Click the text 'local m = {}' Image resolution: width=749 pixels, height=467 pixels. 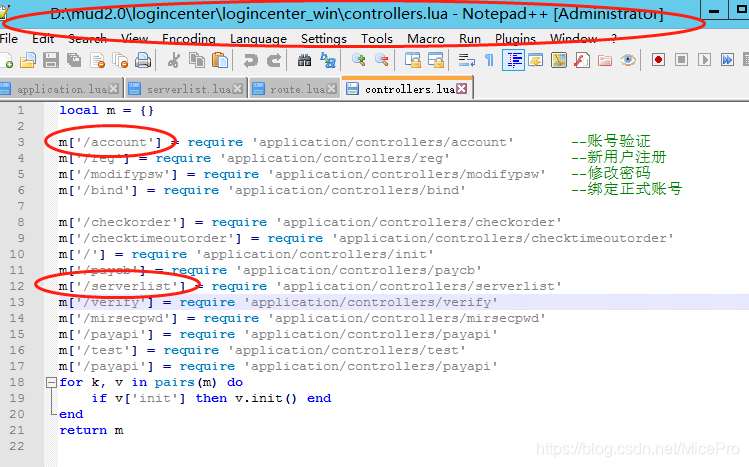(x=106, y=110)
